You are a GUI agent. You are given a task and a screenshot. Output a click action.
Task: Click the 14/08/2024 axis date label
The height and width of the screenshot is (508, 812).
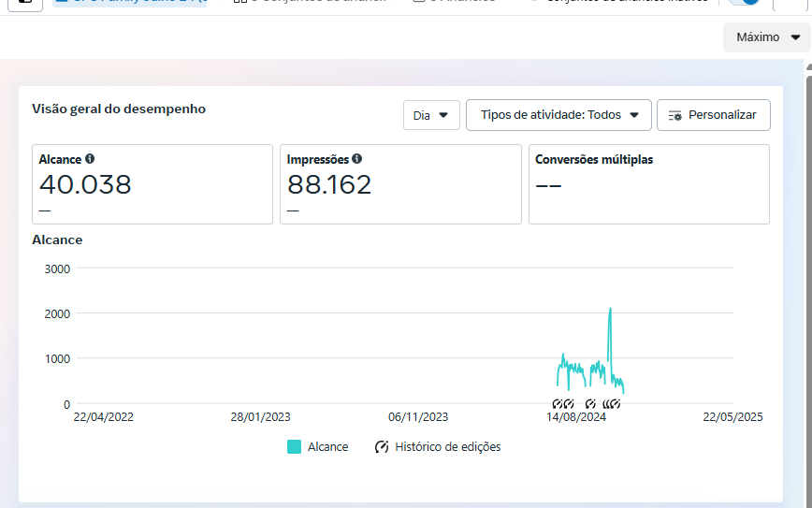click(x=576, y=417)
